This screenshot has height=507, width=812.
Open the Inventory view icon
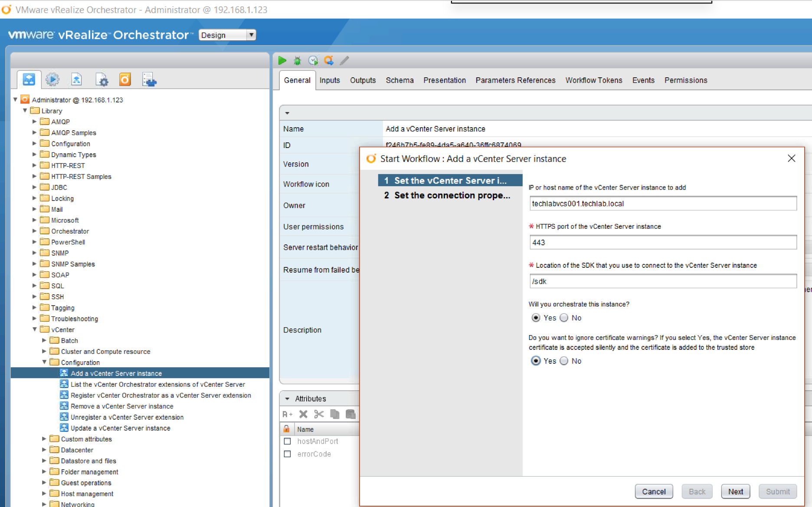pyautogui.click(x=149, y=79)
